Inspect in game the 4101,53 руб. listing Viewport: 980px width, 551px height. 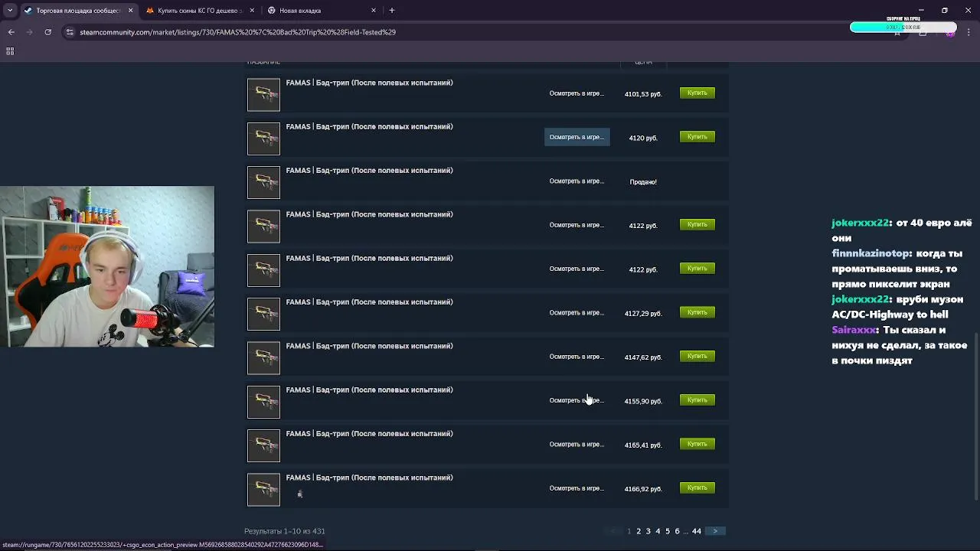click(577, 93)
